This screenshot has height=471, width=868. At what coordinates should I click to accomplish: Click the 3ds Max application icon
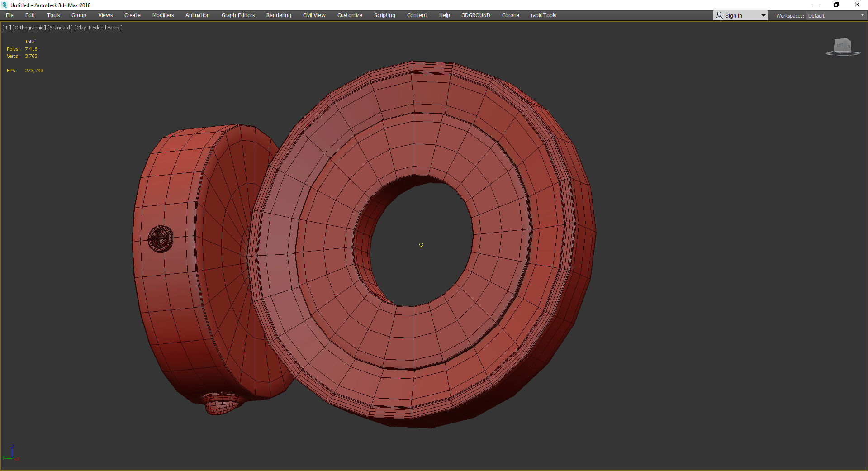pyautogui.click(x=5, y=5)
